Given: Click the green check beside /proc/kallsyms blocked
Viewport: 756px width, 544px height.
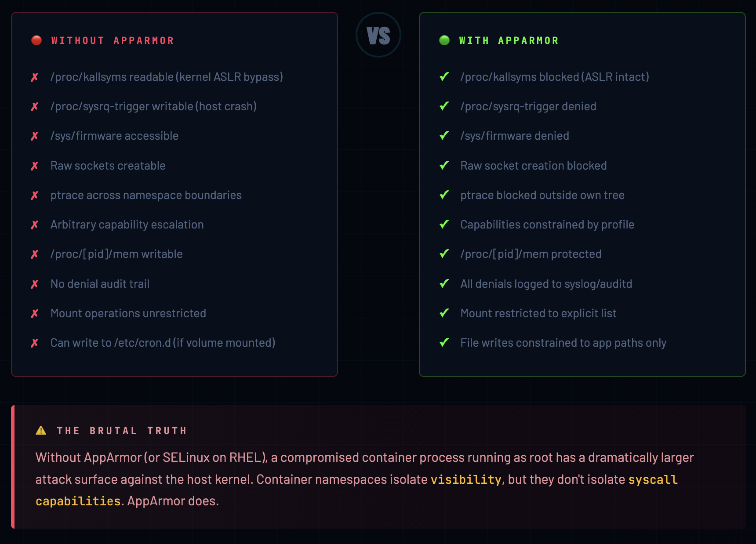Looking at the screenshot, I should tap(444, 77).
